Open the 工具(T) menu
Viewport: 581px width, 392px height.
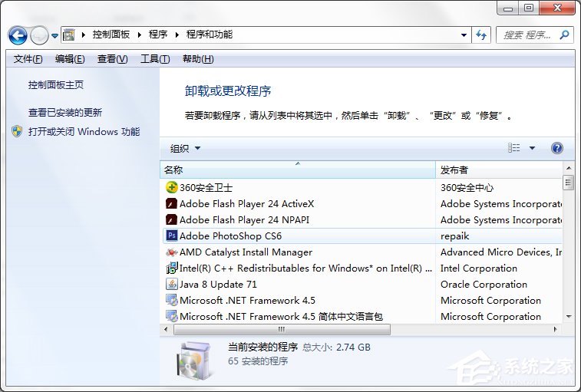click(x=155, y=59)
